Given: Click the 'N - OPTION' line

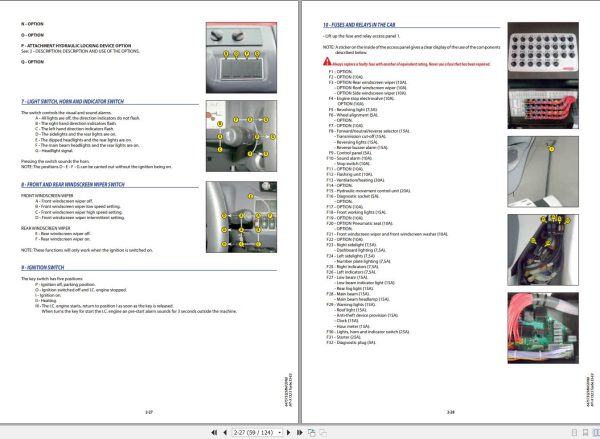Looking at the screenshot, I should [32, 24].
